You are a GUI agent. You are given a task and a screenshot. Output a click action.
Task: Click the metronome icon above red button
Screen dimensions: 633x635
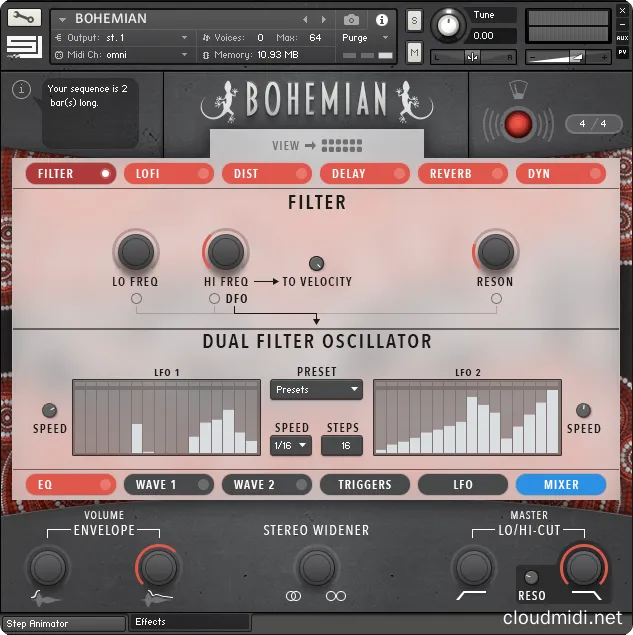pos(517,91)
